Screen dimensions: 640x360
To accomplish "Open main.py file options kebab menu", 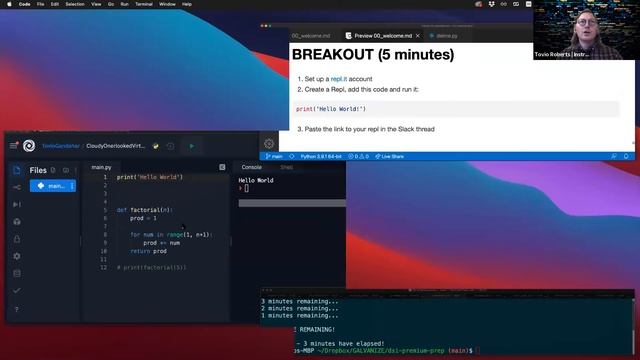I will pyautogui.click(x=72, y=186).
